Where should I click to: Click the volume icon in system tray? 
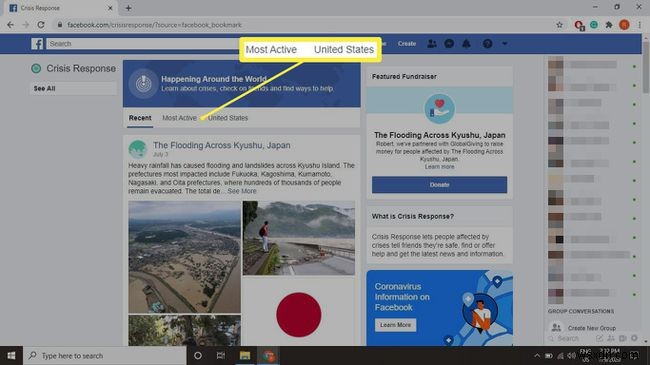pos(571,355)
